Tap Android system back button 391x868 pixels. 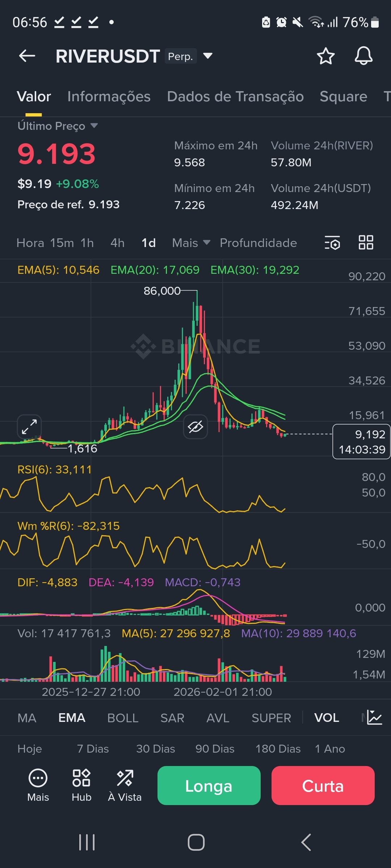click(306, 842)
